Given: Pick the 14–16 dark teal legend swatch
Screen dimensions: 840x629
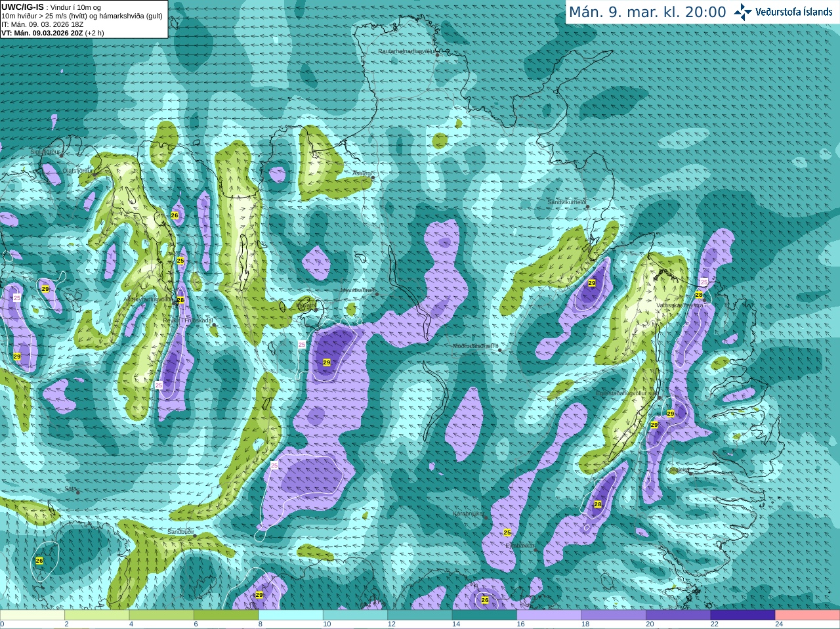Looking at the screenshot, I should point(484,615).
